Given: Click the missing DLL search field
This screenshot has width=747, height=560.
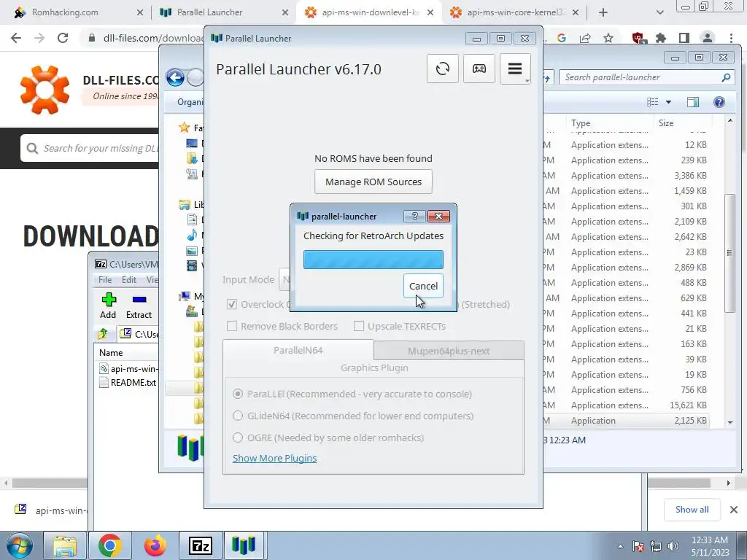Looking at the screenshot, I should pos(90,148).
